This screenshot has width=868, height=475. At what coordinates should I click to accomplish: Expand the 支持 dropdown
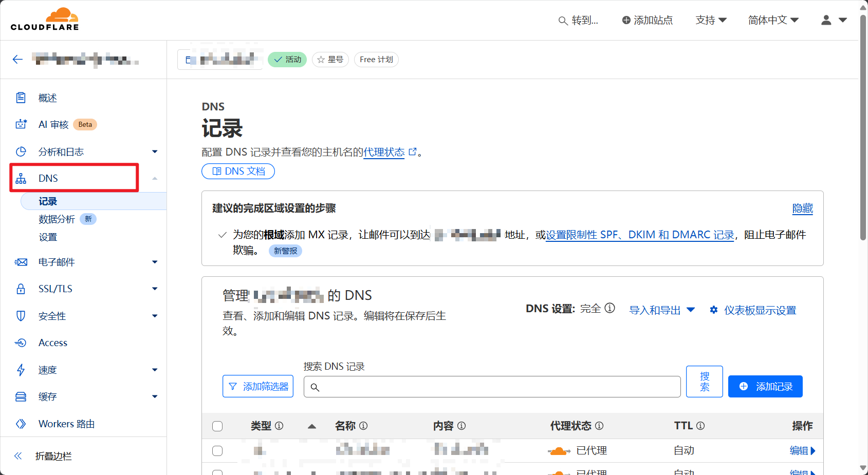pyautogui.click(x=711, y=20)
